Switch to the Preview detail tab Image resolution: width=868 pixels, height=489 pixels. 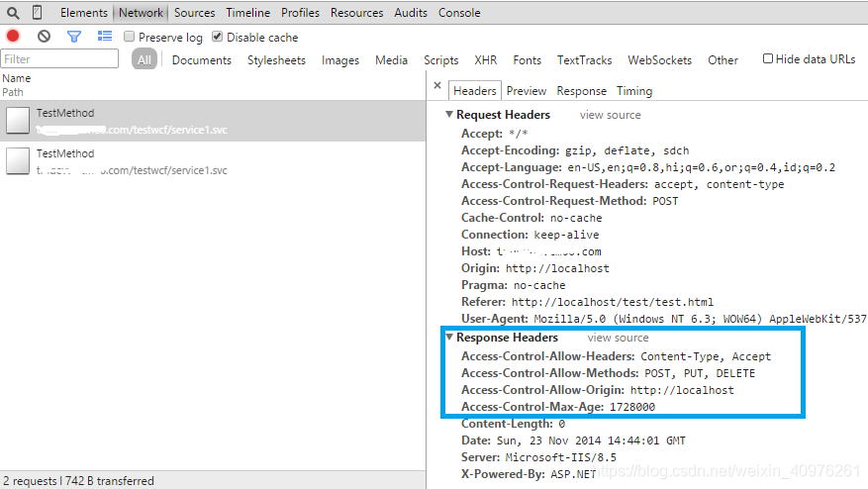click(x=526, y=91)
